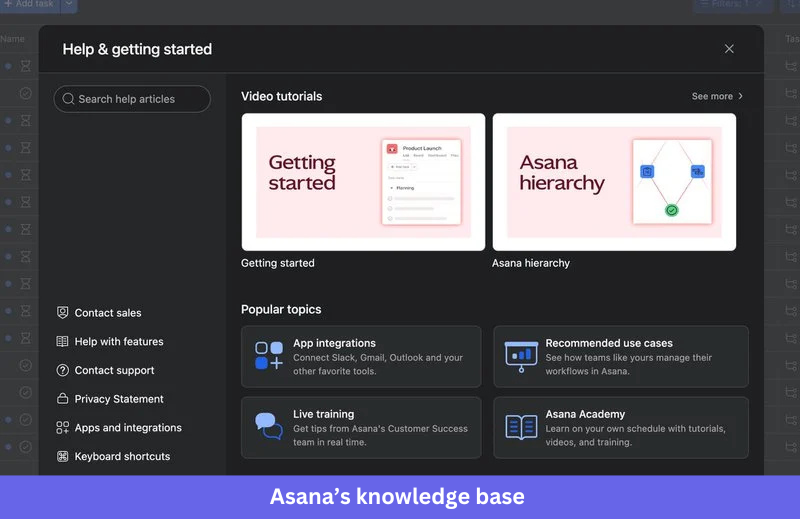Viewport: 800px width, 519px height.
Task: Click the chevron next to See more
Action: 740,96
